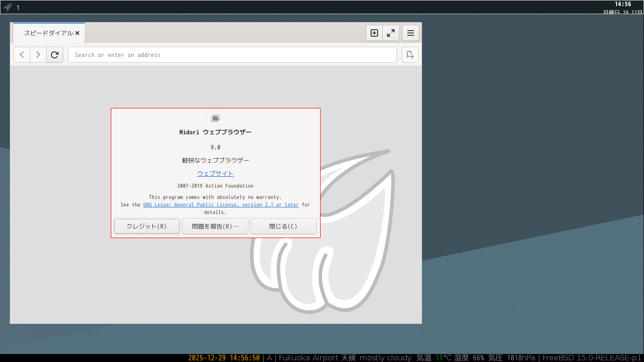
Task: Click the FreeBSD 15.0-RELEASE-p1 status text
Action: (592, 358)
